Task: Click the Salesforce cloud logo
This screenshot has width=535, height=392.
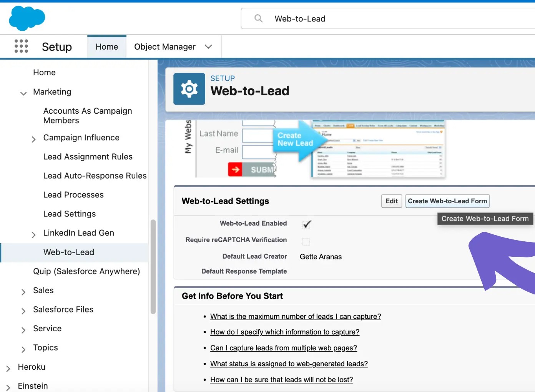Action: tap(27, 18)
